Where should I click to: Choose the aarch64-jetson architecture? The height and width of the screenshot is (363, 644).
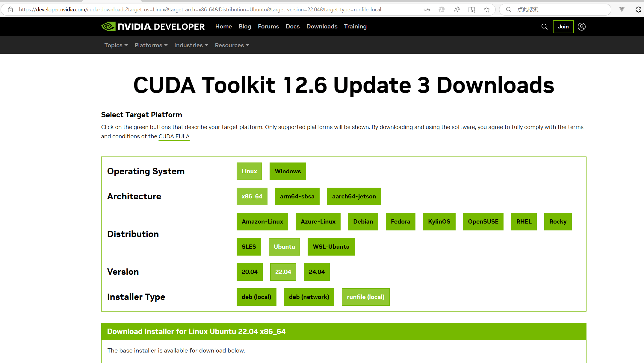[x=354, y=196]
